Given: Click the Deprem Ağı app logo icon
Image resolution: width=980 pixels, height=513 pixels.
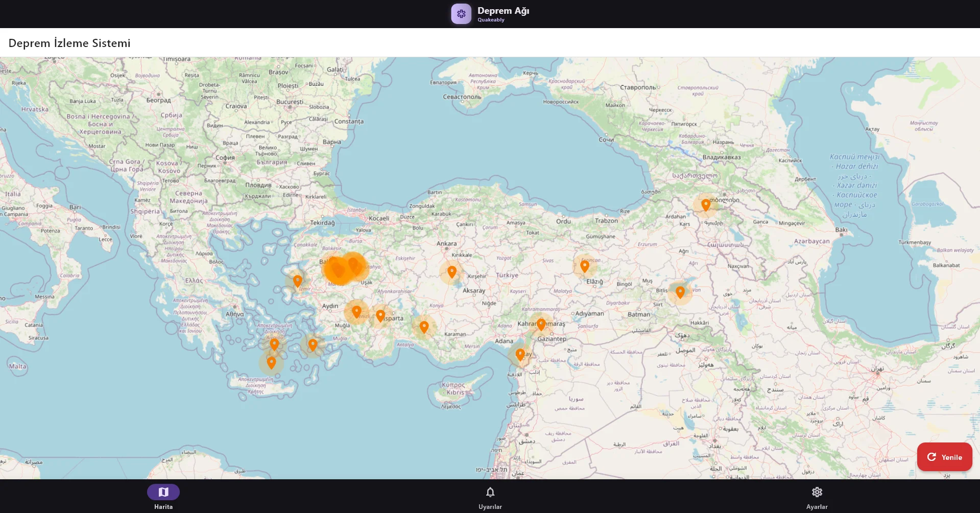Looking at the screenshot, I should pos(461,14).
